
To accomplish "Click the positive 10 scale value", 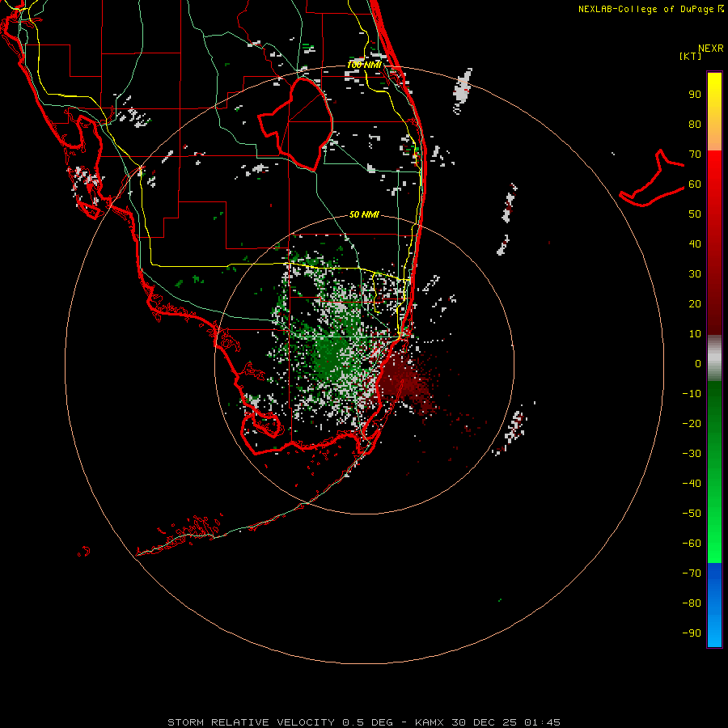I will point(695,334).
